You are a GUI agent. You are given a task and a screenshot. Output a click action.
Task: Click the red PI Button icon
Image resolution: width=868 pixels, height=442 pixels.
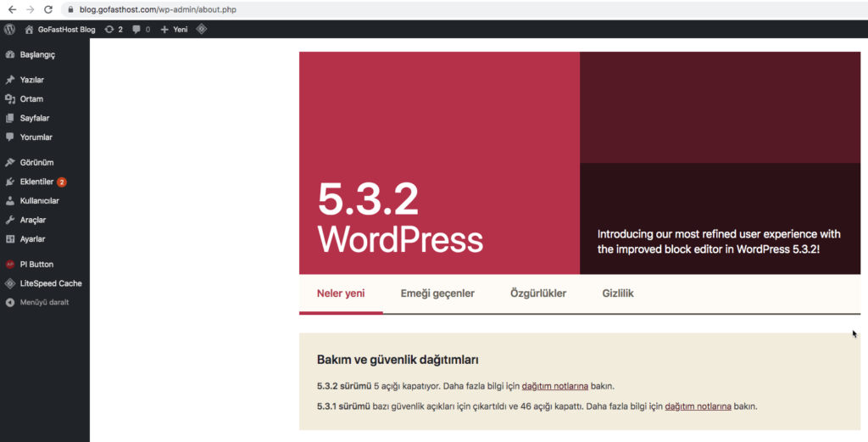click(10, 264)
